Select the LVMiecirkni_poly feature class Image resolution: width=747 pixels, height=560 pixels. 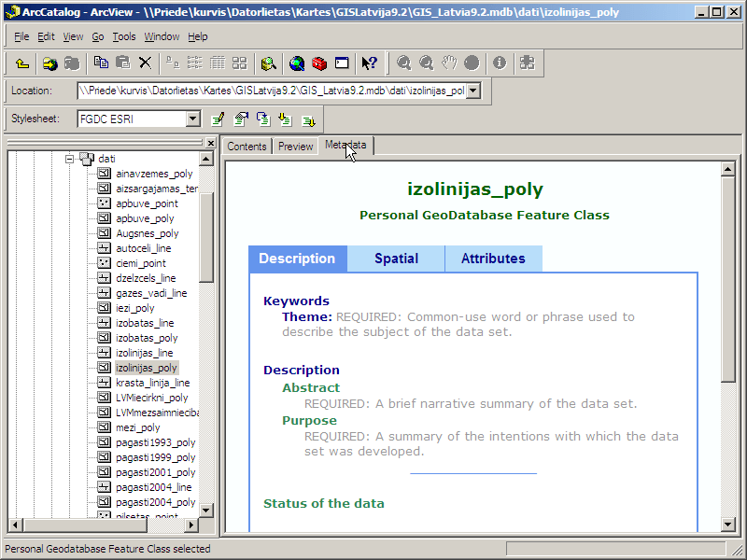click(x=151, y=398)
